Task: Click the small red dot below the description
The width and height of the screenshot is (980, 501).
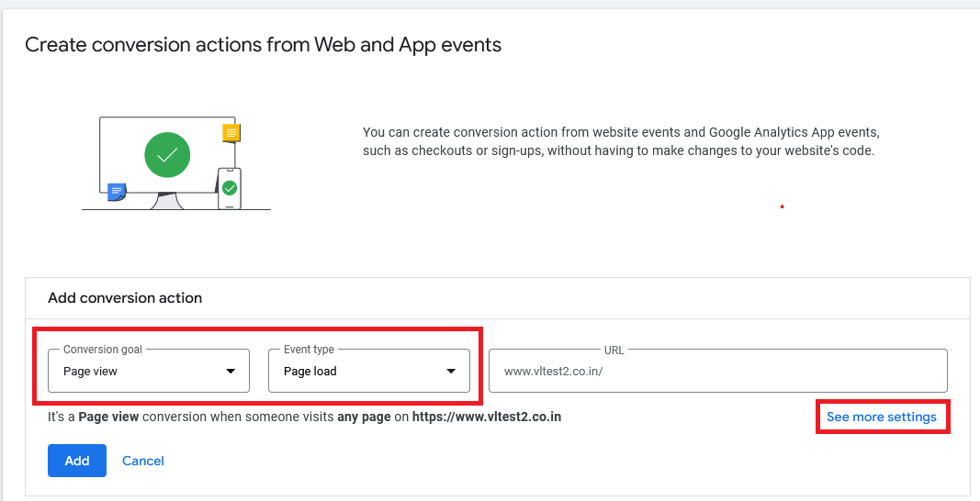Action: [782, 206]
